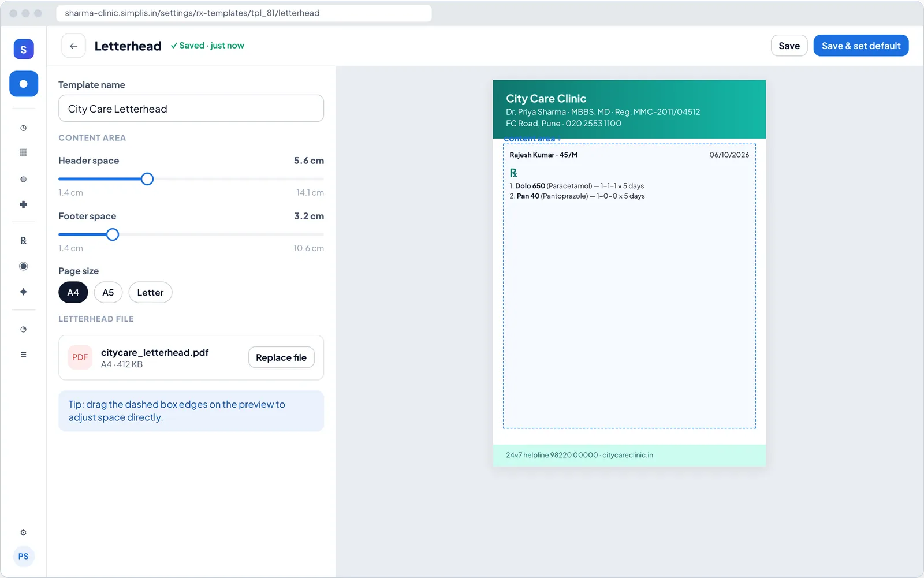
Task: Click the 5.6 cm header space value
Action: tap(309, 161)
